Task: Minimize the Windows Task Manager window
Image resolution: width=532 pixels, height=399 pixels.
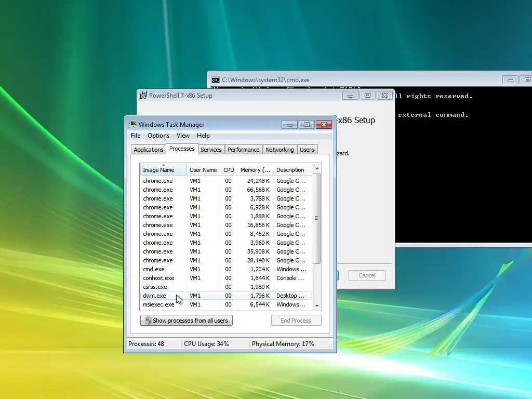Action: 289,125
